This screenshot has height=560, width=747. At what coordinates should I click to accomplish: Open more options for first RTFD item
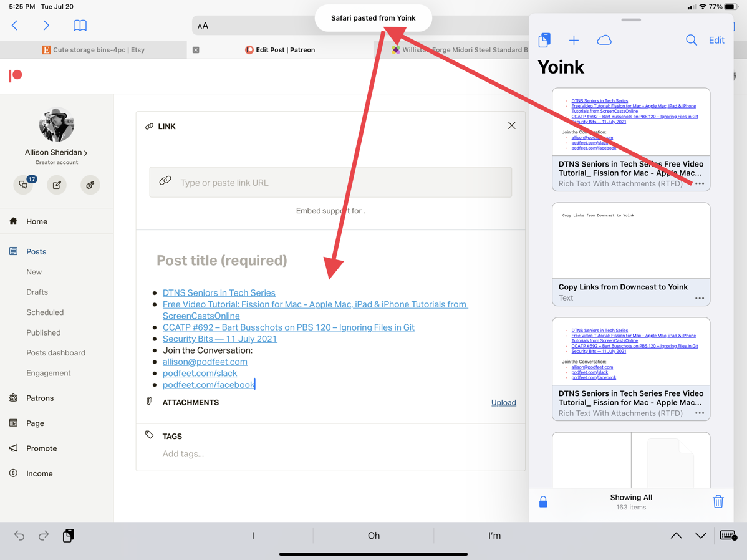700,183
